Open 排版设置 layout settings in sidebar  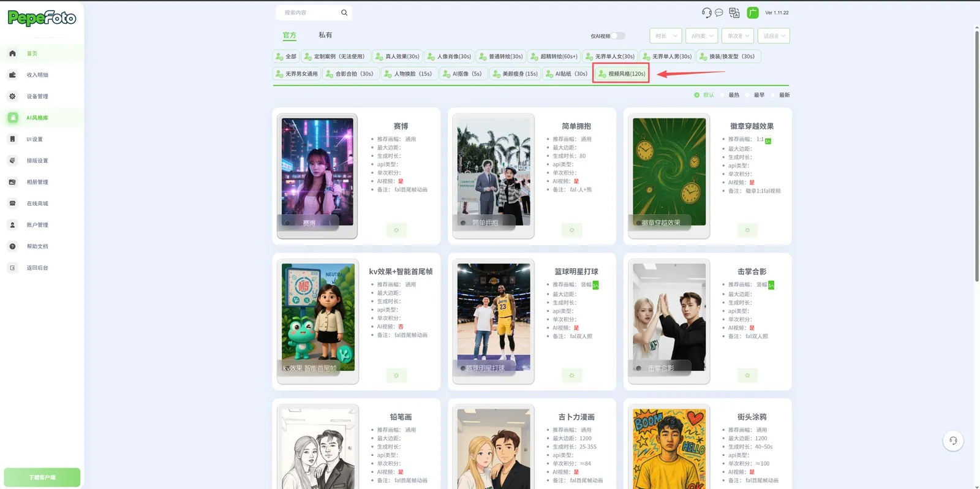pos(42,161)
